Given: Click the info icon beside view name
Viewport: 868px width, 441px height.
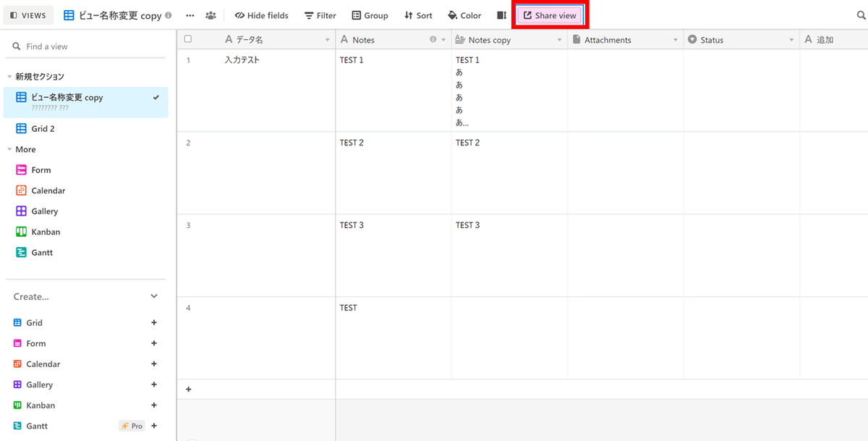Looking at the screenshot, I should 169,15.
